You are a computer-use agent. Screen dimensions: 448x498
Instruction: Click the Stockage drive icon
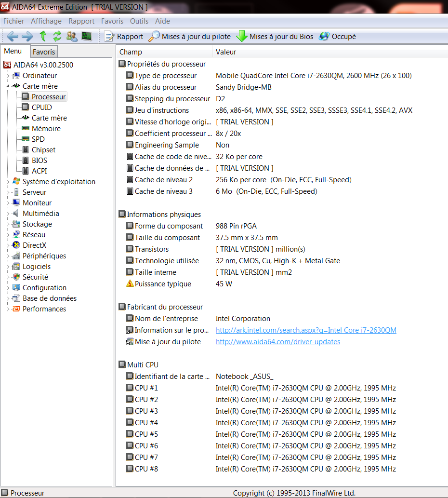tap(16, 224)
